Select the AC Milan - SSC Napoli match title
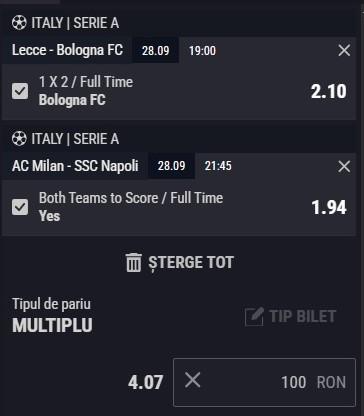 tap(75, 166)
